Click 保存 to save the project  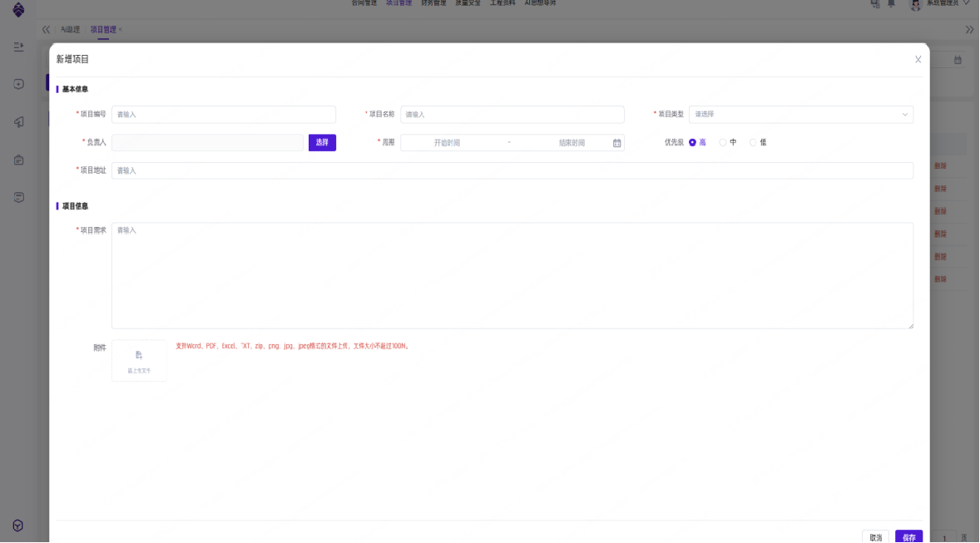908,537
